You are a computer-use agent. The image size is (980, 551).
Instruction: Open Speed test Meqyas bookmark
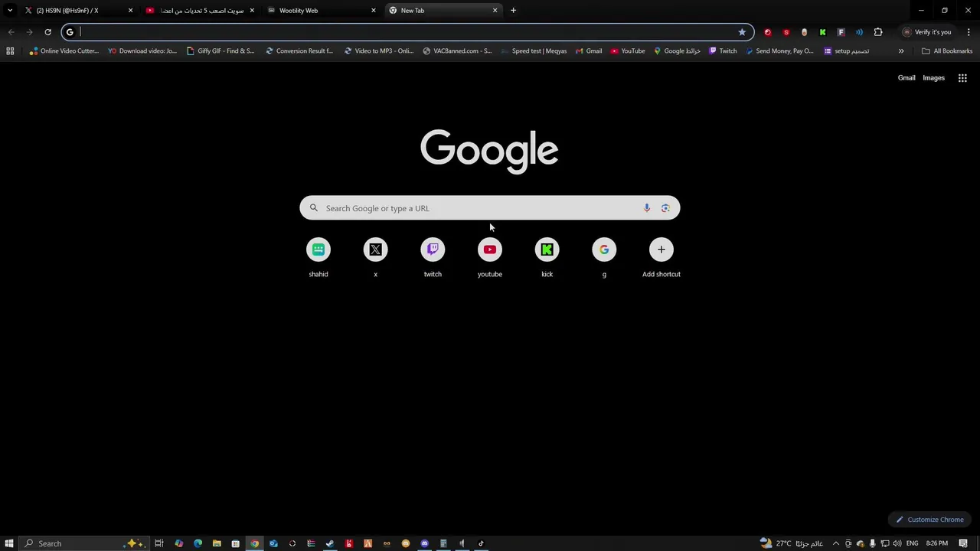(x=534, y=51)
